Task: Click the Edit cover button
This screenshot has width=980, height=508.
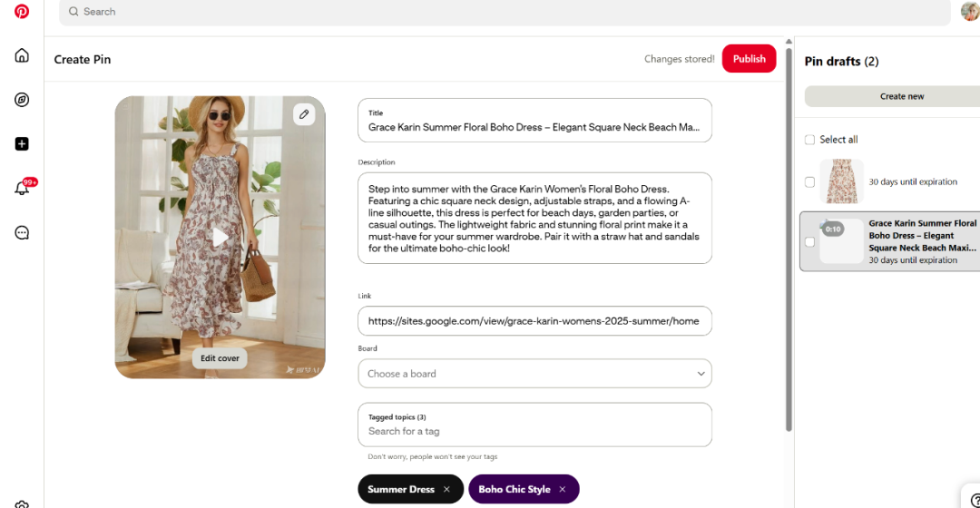Action: point(220,358)
